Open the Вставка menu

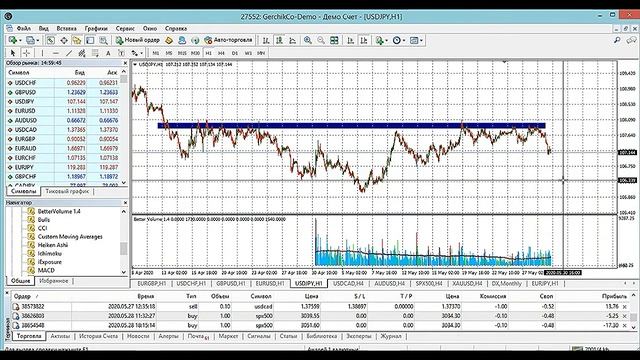[67, 29]
